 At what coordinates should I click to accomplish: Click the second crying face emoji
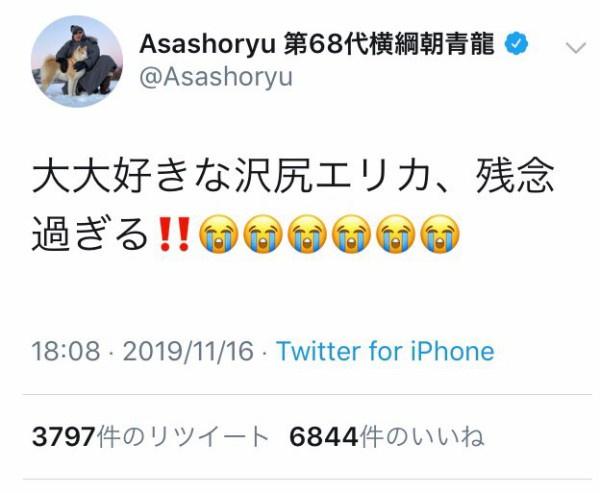(x=263, y=234)
